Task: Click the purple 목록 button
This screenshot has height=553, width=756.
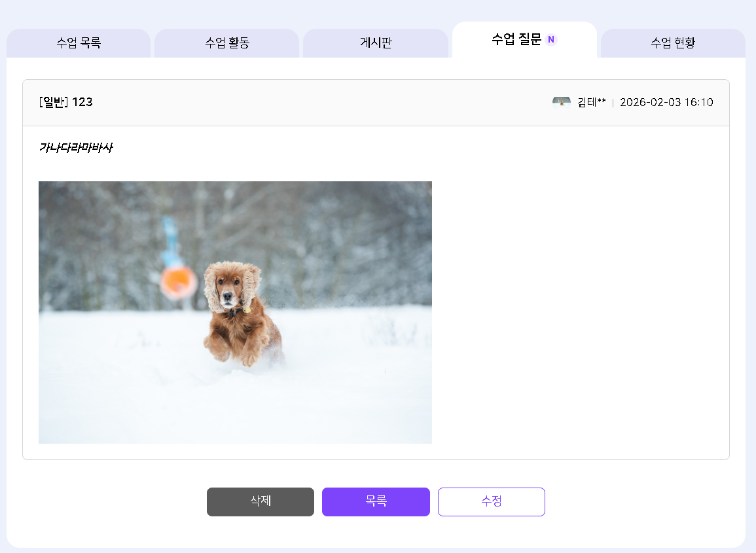Action: [376, 502]
